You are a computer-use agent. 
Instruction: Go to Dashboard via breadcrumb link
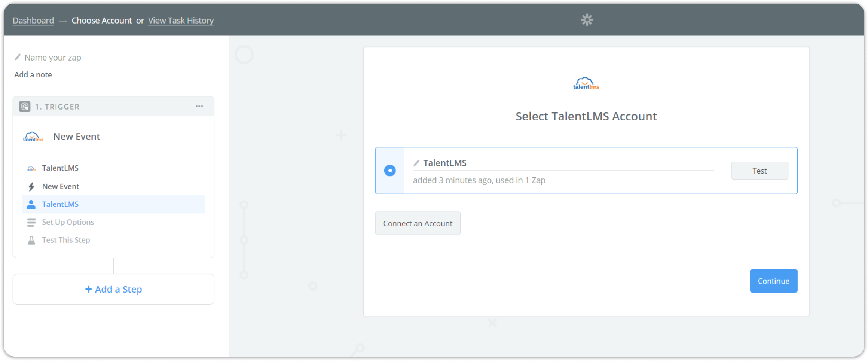coord(33,21)
